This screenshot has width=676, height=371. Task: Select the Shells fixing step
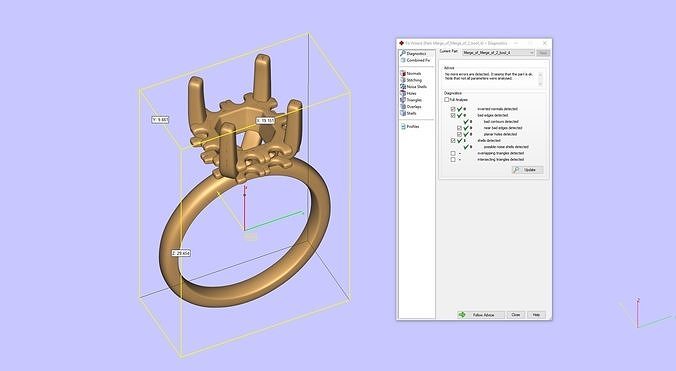click(409, 113)
